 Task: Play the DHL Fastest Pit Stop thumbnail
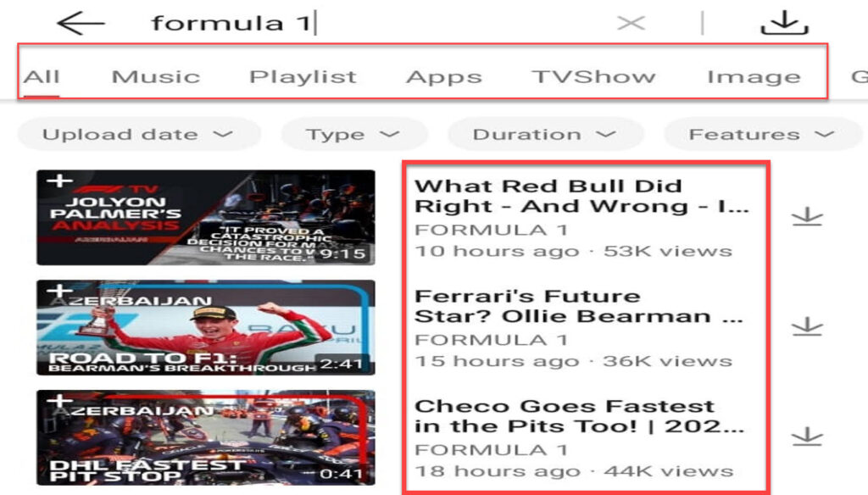pyautogui.click(x=206, y=437)
